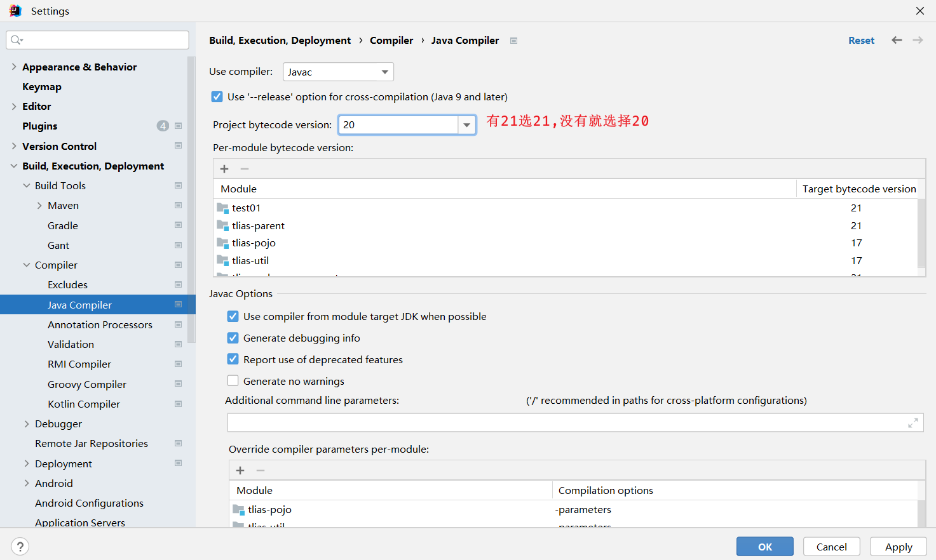Open Kotlin Compiler settings page
The image size is (936, 560).
[83, 404]
